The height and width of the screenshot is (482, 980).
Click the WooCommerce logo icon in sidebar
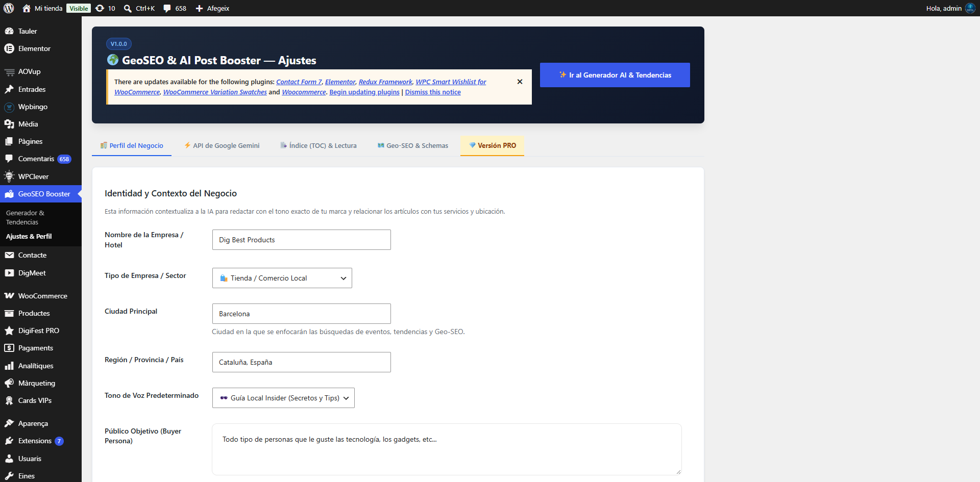(9, 296)
